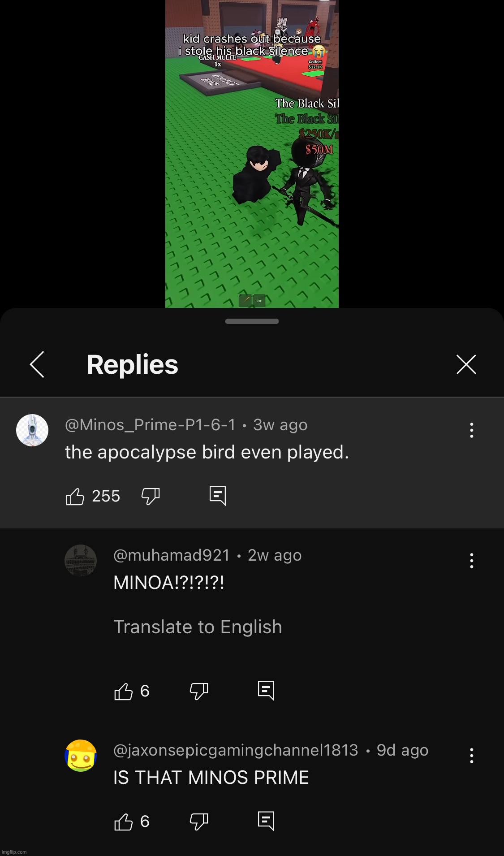Viewport: 504px width, 856px height.
Task: Translate the MINOA reply to English
Action: pyautogui.click(x=198, y=627)
